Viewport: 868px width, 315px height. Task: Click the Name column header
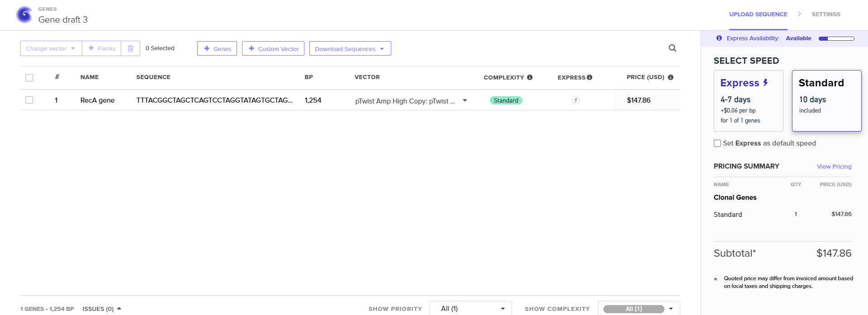(x=90, y=77)
